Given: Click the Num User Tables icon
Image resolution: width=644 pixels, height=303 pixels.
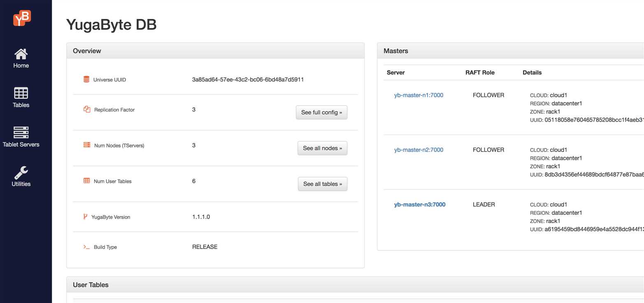Looking at the screenshot, I should (86, 181).
